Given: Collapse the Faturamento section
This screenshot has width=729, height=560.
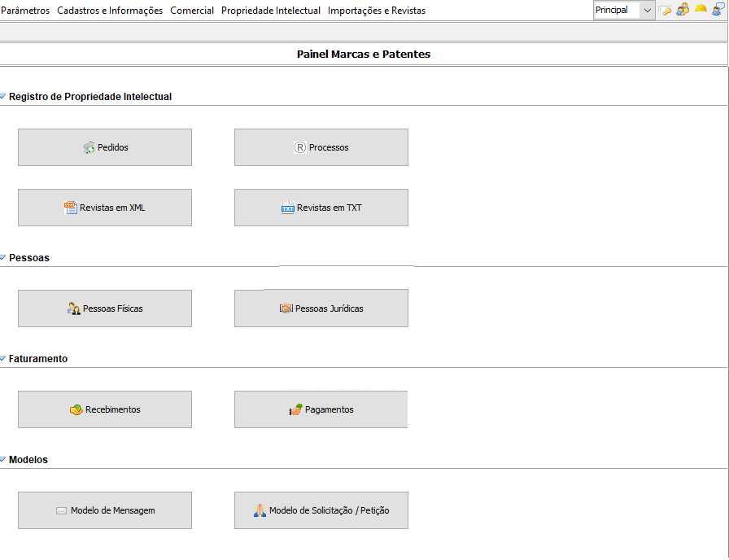Looking at the screenshot, I should click(x=2, y=359).
